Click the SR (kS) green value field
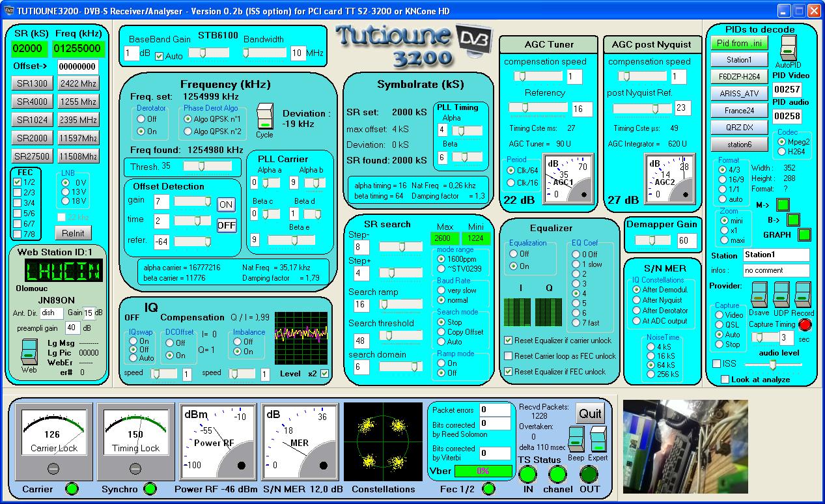The image size is (825, 504). coord(29,48)
